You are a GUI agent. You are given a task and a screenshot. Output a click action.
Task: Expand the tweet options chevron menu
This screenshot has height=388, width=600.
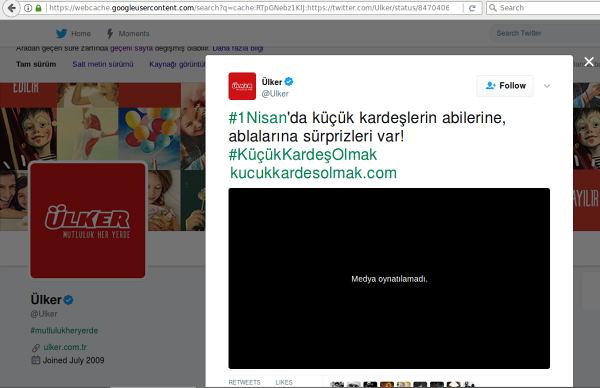pyautogui.click(x=547, y=86)
